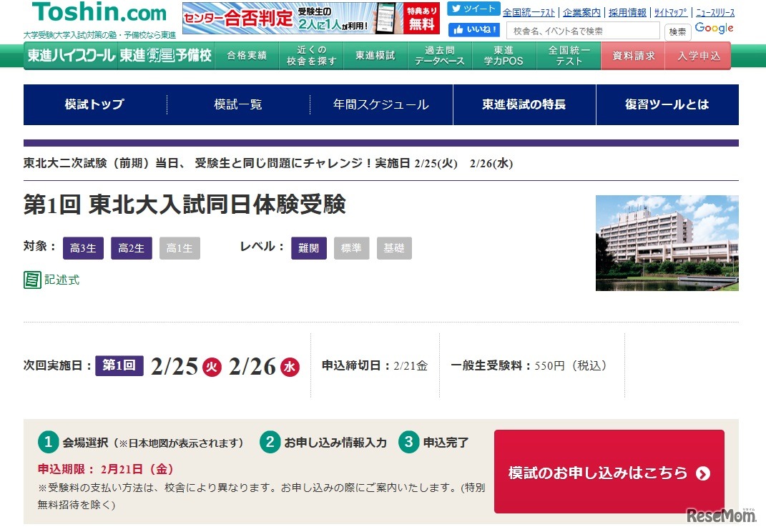
Task: Click the campus building photo thumbnail
Action: pos(666,242)
